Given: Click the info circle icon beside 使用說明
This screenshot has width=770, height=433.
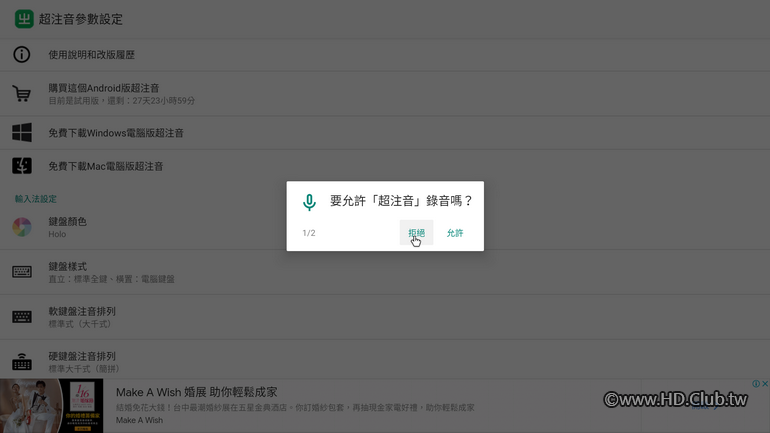Looking at the screenshot, I should coord(22,54).
